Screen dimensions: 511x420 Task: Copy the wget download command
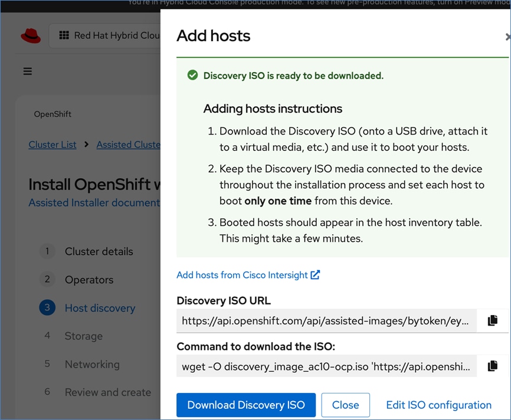pos(493,366)
